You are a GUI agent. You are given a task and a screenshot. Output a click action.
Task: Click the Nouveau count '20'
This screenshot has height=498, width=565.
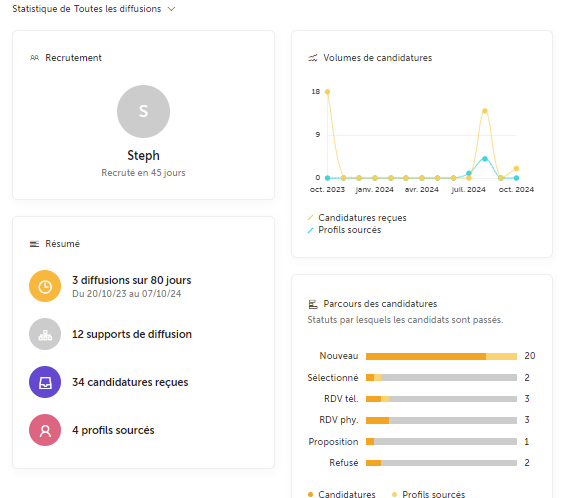tap(530, 356)
